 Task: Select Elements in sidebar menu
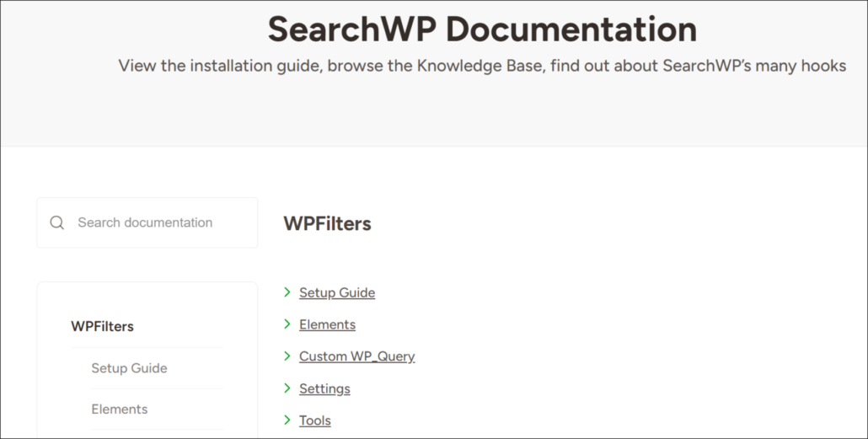120,410
